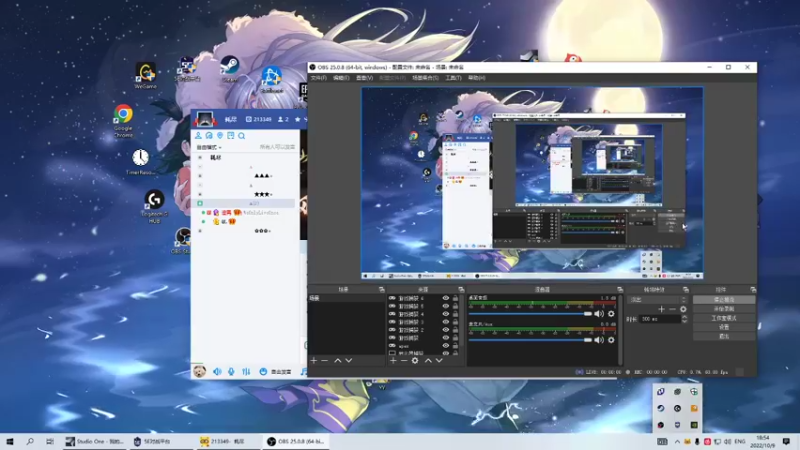Expand the ●●● channel row in chat
Viewport: 800px width, 450px height.
200,231
